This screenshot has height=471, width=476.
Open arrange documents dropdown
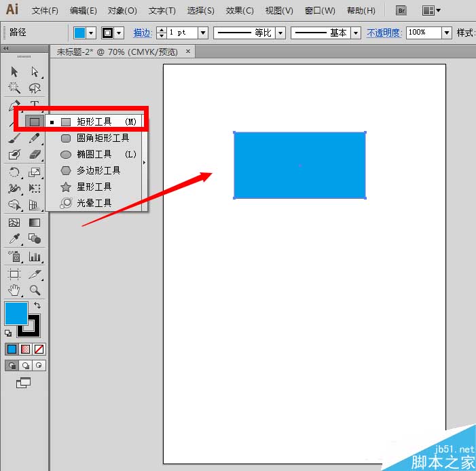point(431,11)
